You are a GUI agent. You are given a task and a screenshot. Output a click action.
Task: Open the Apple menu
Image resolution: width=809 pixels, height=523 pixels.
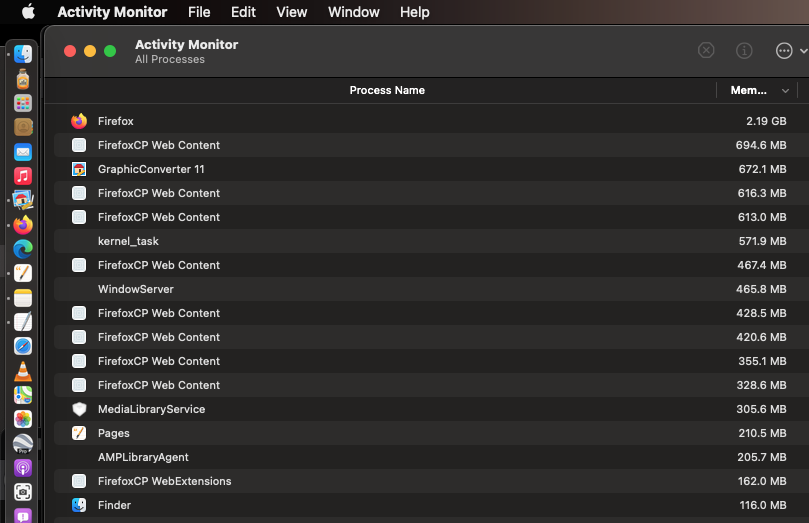tap(28, 11)
